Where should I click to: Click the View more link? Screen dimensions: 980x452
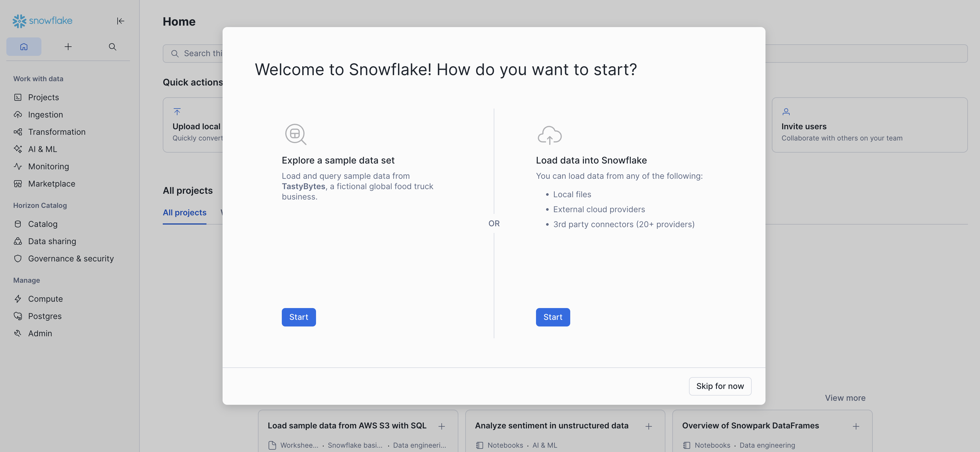845,398
